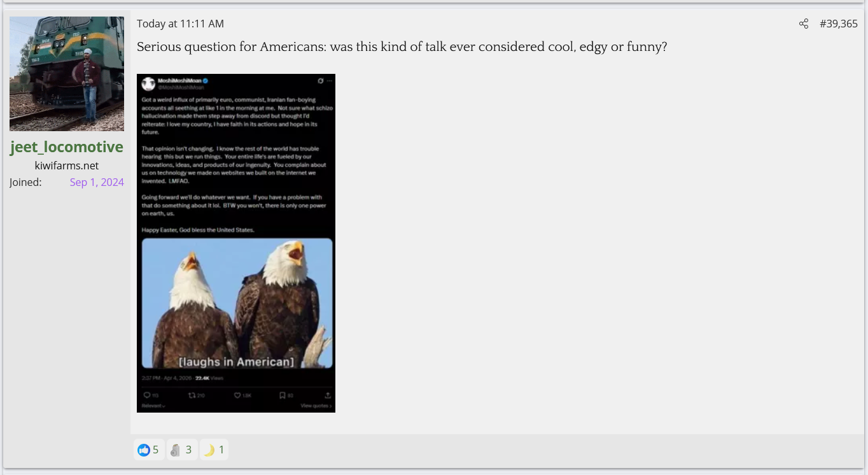Click the heart like icon in tweet screenshot
868x475 pixels.
click(237, 395)
